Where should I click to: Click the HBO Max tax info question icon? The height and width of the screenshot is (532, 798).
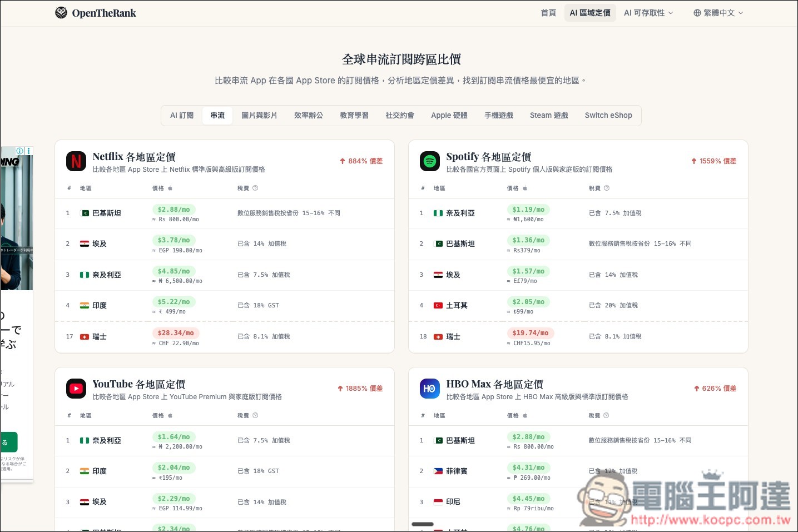(x=606, y=415)
